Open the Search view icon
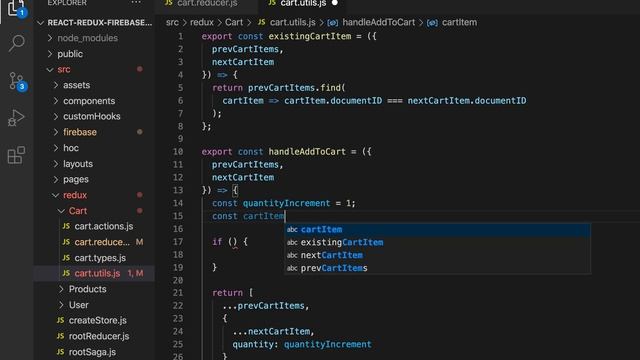This screenshot has height=360, width=640. 16,42
